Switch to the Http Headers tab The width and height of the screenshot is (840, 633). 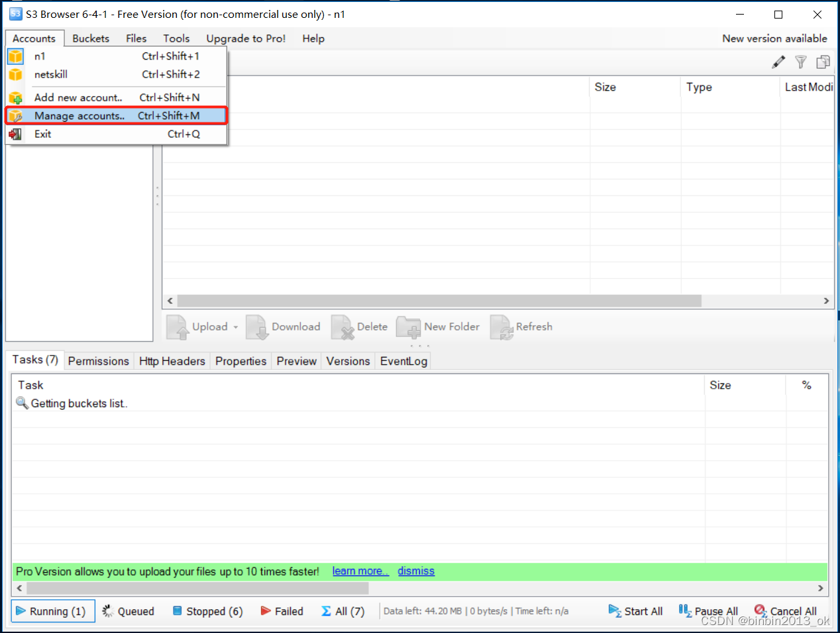coord(172,361)
